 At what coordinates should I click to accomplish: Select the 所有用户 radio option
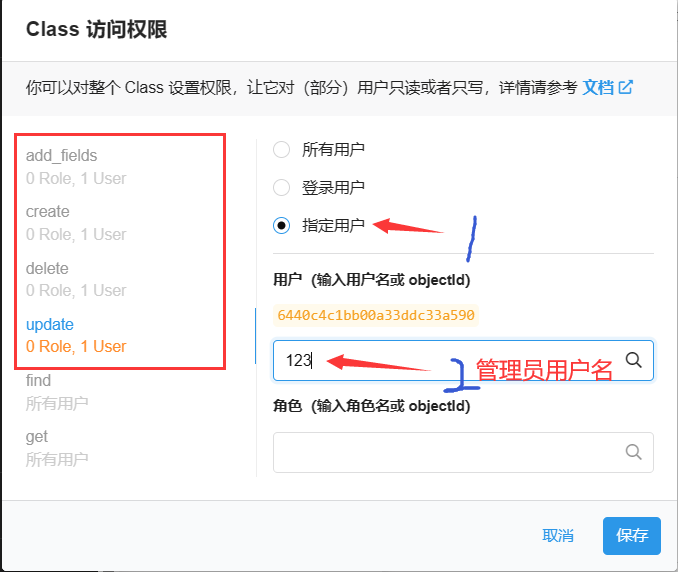pos(281,150)
